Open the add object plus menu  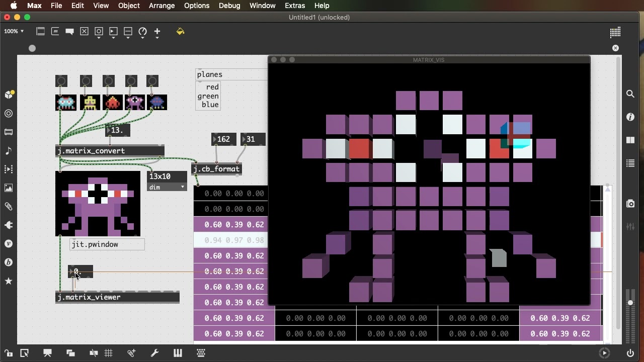tap(157, 32)
